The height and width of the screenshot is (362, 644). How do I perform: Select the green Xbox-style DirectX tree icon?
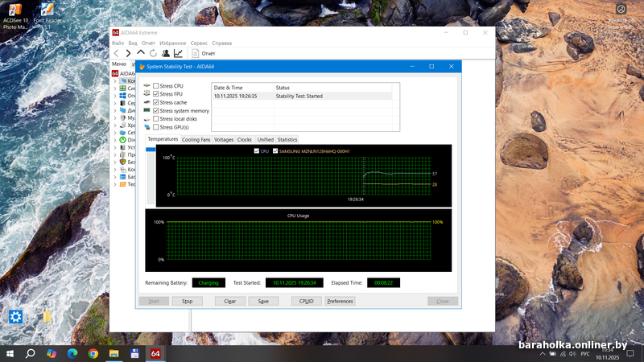(x=122, y=140)
